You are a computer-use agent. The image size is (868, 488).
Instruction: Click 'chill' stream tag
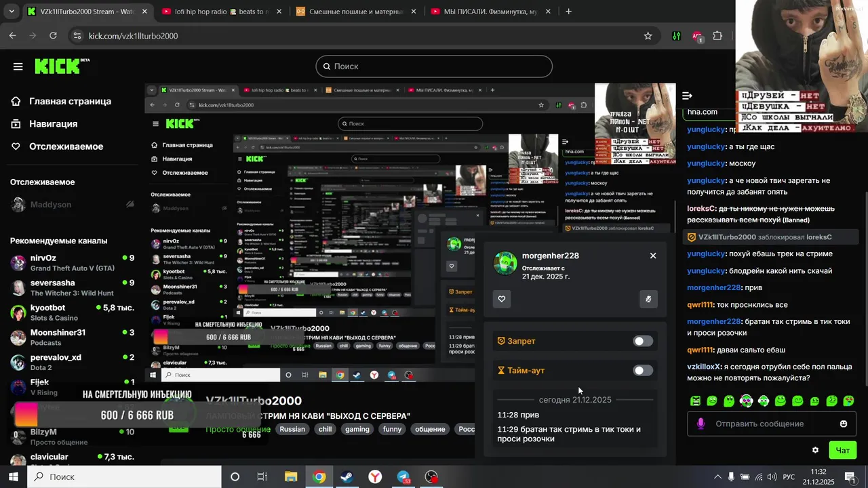(x=325, y=429)
